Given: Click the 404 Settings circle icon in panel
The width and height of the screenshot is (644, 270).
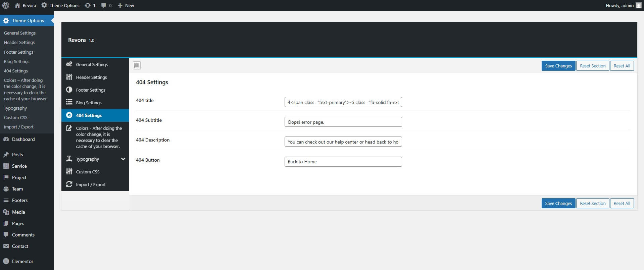Looking at the screenshot, I should [69, 115].
